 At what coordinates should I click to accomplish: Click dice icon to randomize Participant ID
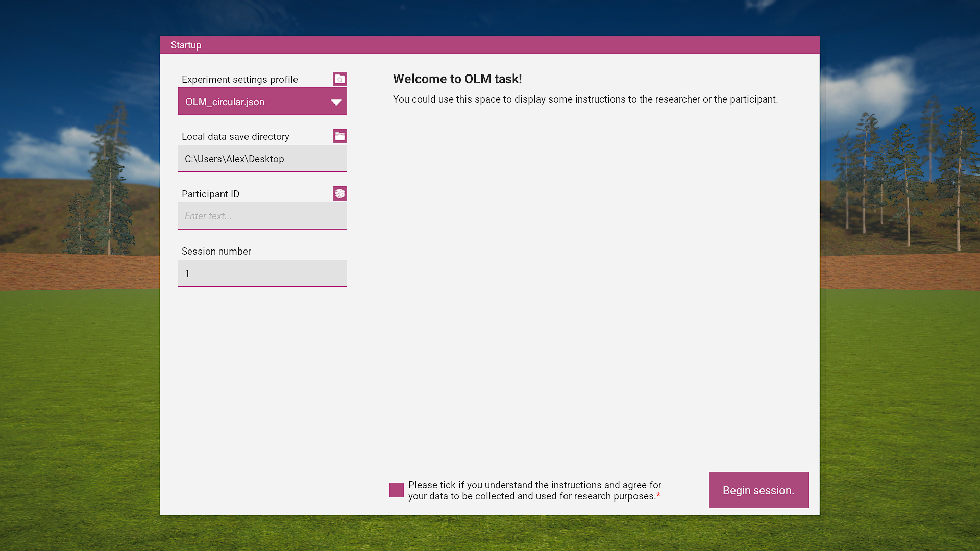coord(339,194)
